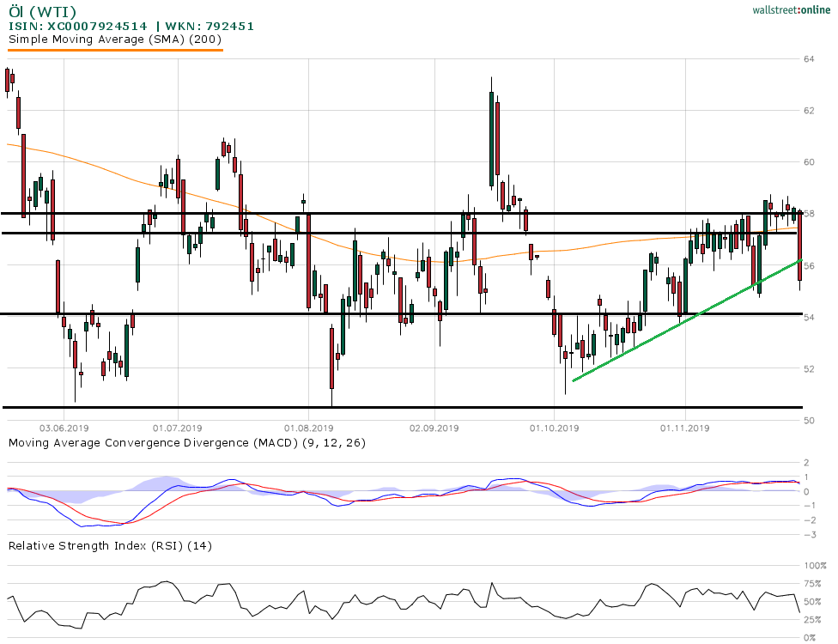The height and width of the screenshot is (644, 838).
Task: Click the 01.10.2019 date marker
Action: 554,427
